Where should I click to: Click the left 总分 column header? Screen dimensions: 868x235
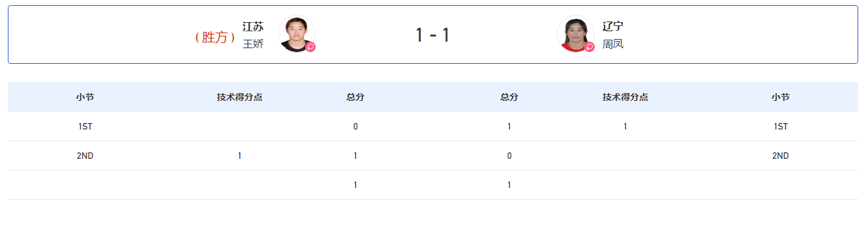355,97
